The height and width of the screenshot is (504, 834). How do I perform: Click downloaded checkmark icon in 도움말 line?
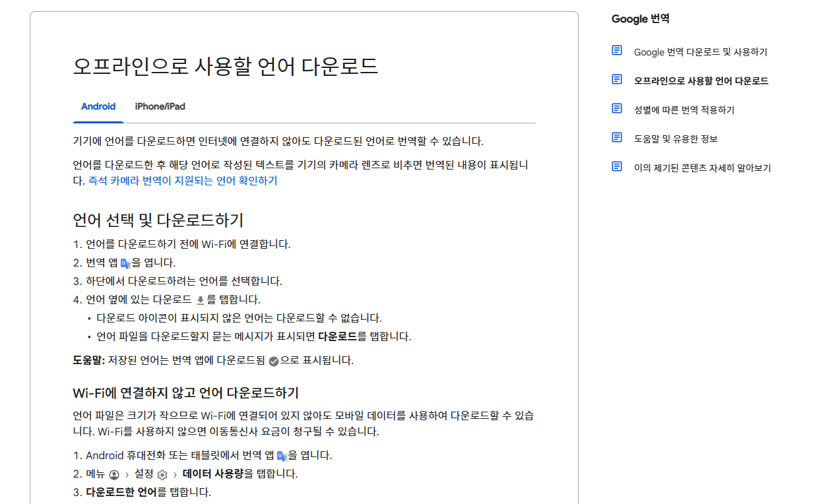coord(274,361)
